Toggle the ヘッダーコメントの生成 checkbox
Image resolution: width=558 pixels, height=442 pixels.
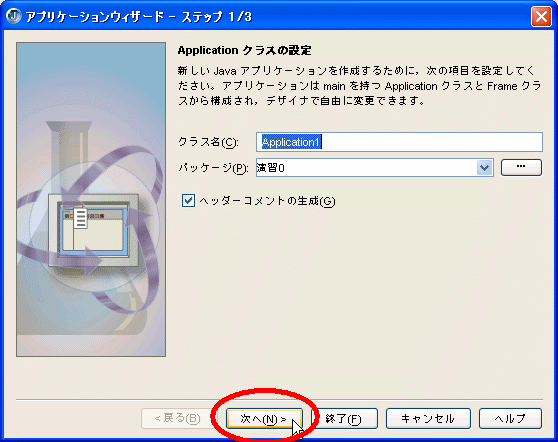(x=188, y=201)
